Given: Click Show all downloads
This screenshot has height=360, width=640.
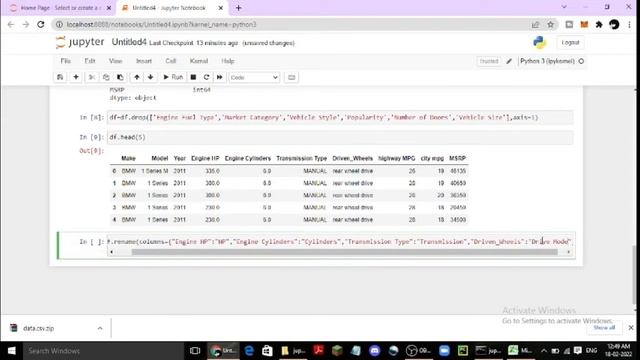Looking at the screenshot, I should pos(604,328).
